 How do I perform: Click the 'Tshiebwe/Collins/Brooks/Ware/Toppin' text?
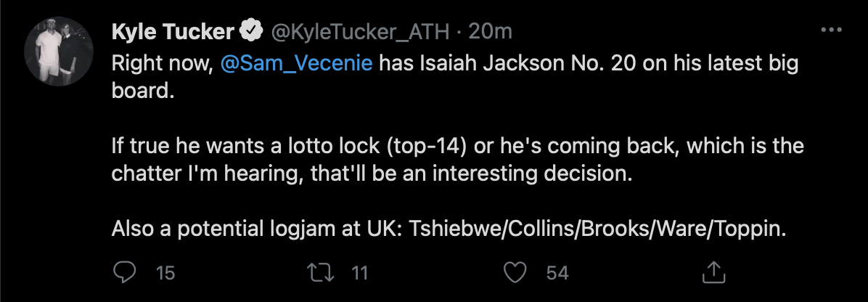(599, 229)
